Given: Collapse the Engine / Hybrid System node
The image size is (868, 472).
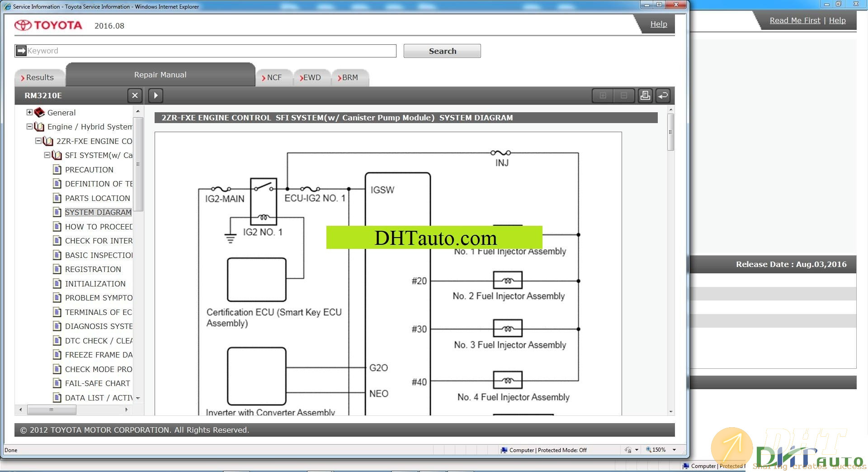Looking at the screenshot, I should tap(29, 127).
